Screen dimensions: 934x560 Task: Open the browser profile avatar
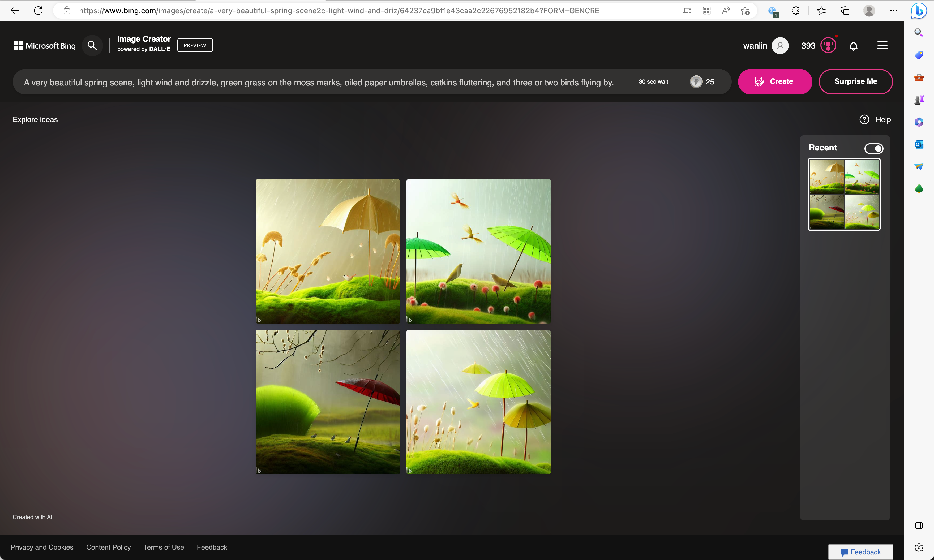[x=869, y=11]
